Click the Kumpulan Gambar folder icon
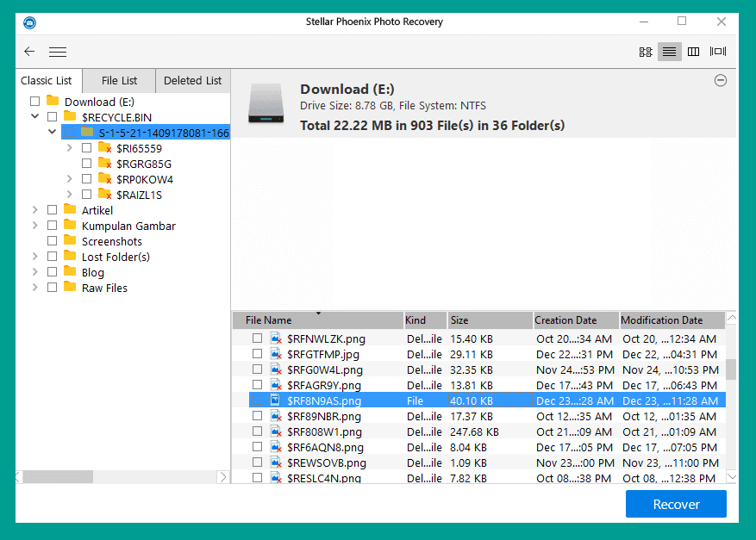The width and height of the screenshot is (756, 540). [70, 225]
